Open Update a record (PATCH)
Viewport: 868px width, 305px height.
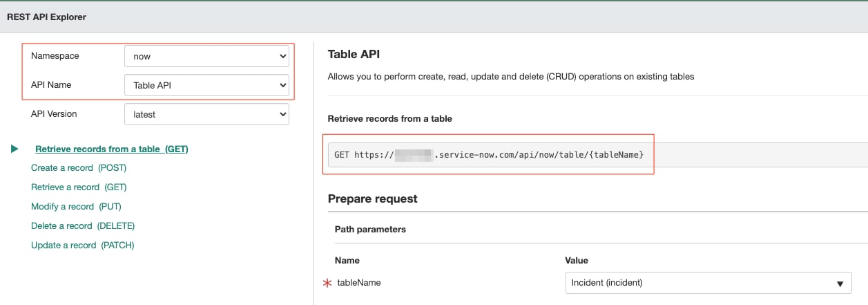[x=83, y=246]
